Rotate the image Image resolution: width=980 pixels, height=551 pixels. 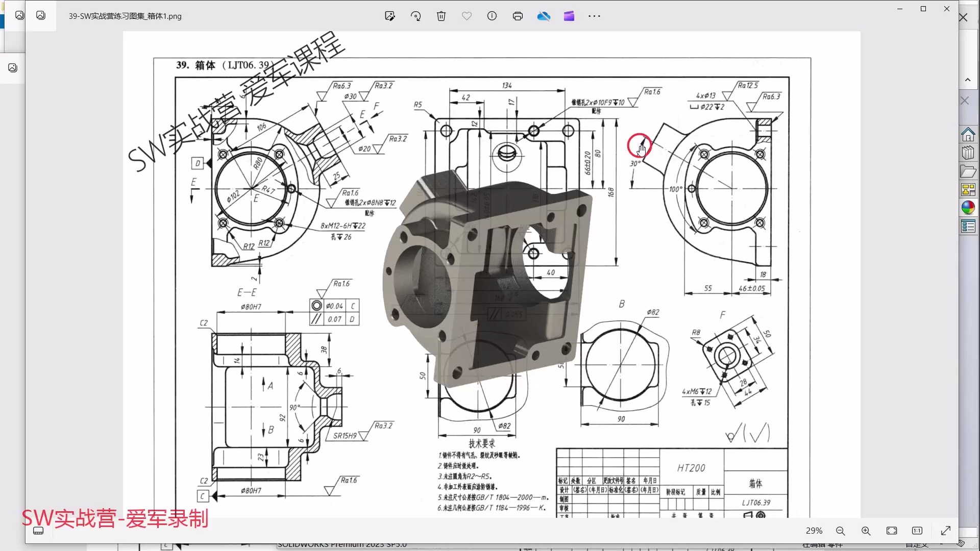click(x=416, y=16)
